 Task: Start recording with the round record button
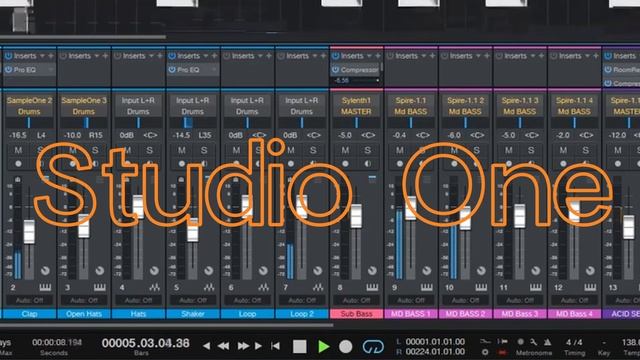346,347
